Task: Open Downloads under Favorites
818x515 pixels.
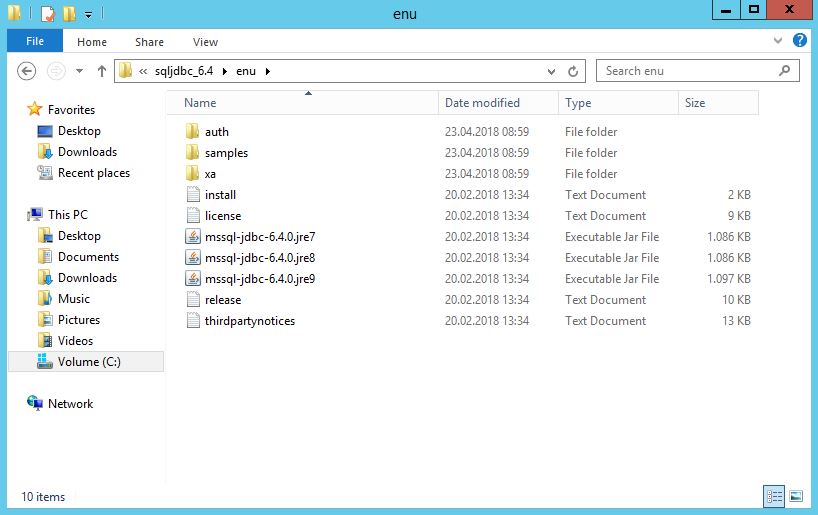Action: click(x=87, y=152)
